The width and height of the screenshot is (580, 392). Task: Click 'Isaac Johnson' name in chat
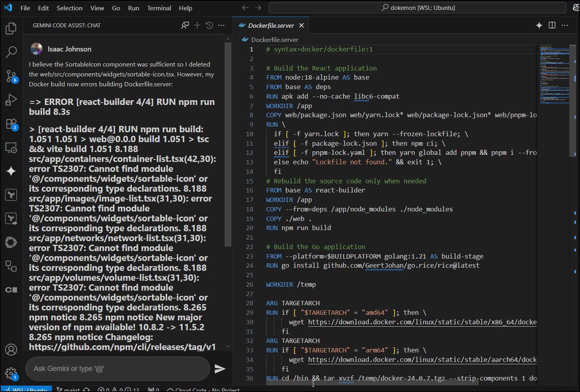pyautogui.click(x=69, y=49)
